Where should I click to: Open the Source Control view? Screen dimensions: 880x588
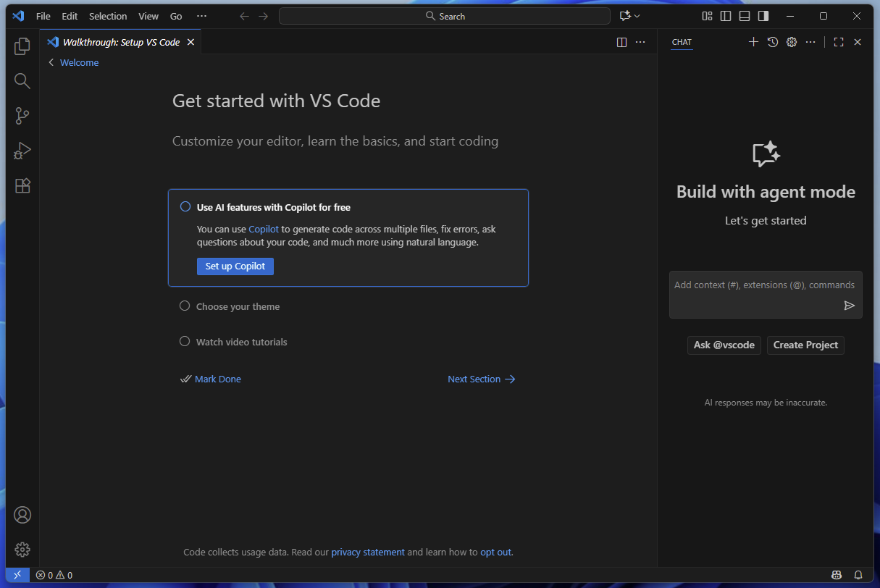[22, 116]
